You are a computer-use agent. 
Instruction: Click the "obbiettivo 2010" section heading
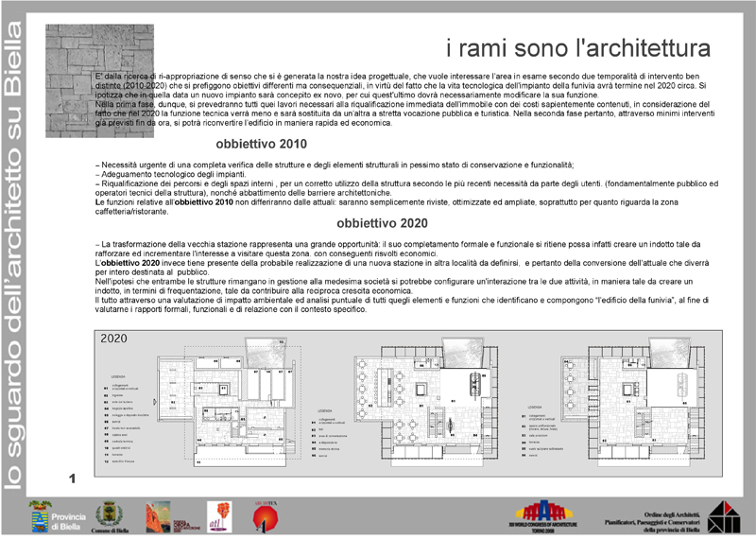pos(262,144)
